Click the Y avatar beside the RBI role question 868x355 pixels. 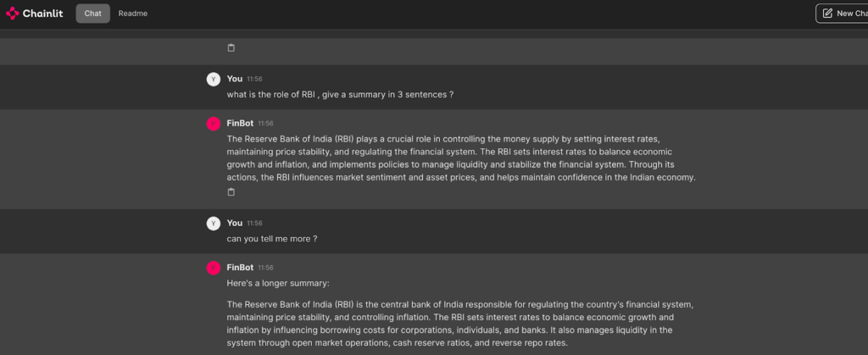(x=213, y=79)
